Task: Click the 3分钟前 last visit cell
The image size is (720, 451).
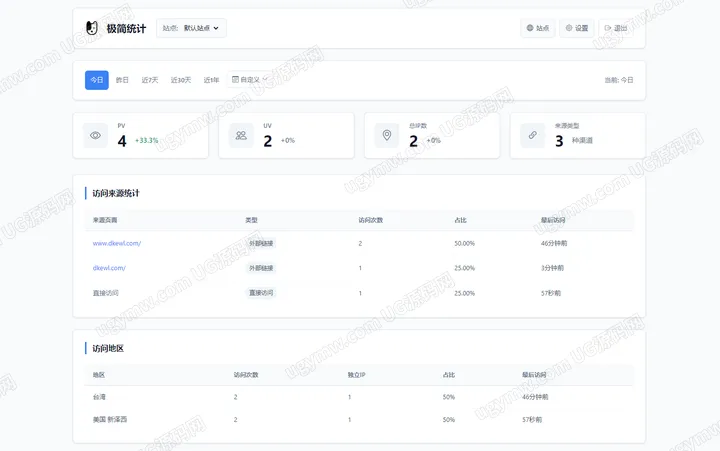Action: 552,268
